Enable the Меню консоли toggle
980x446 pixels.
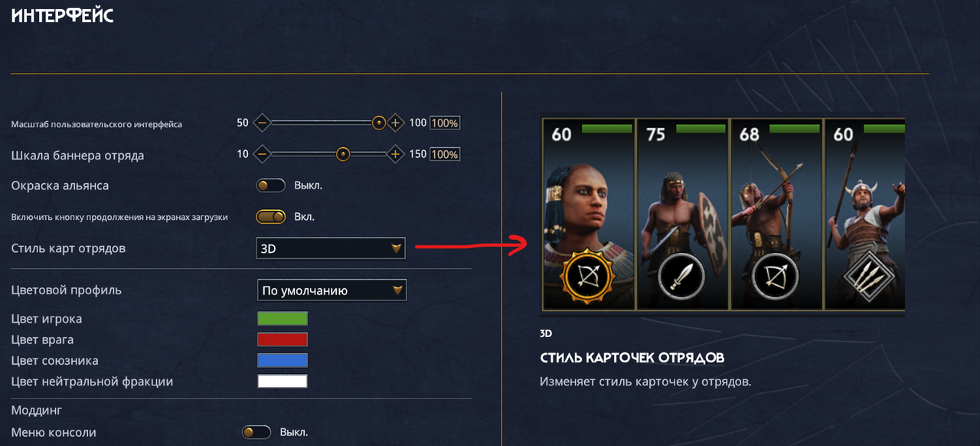coord(256,432)
